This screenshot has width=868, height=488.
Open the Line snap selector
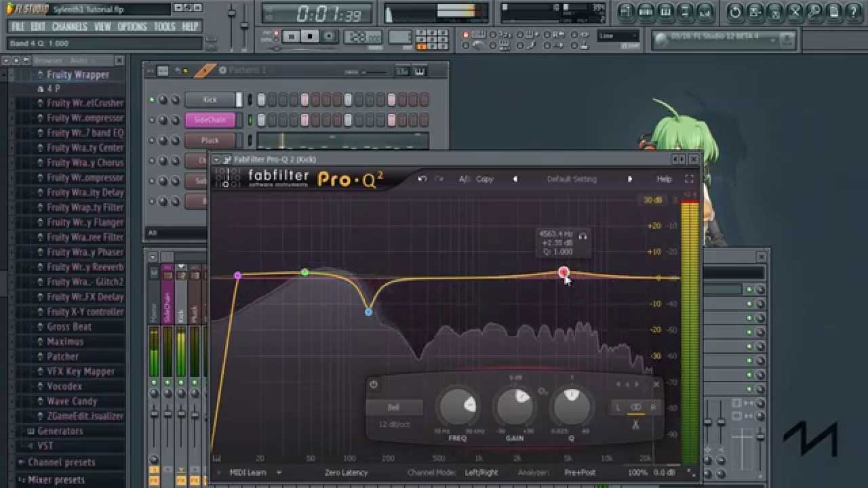pyautogui.click(x=618, y=36)
